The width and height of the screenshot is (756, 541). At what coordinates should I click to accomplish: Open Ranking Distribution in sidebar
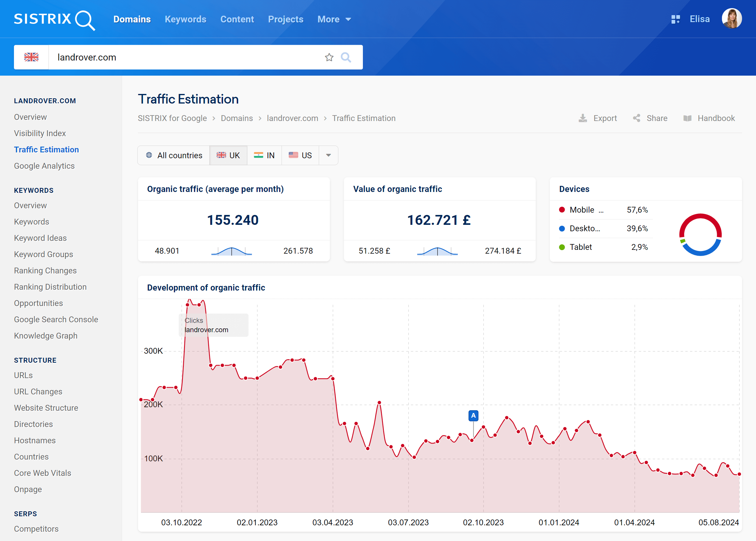[x=50, y=287]
